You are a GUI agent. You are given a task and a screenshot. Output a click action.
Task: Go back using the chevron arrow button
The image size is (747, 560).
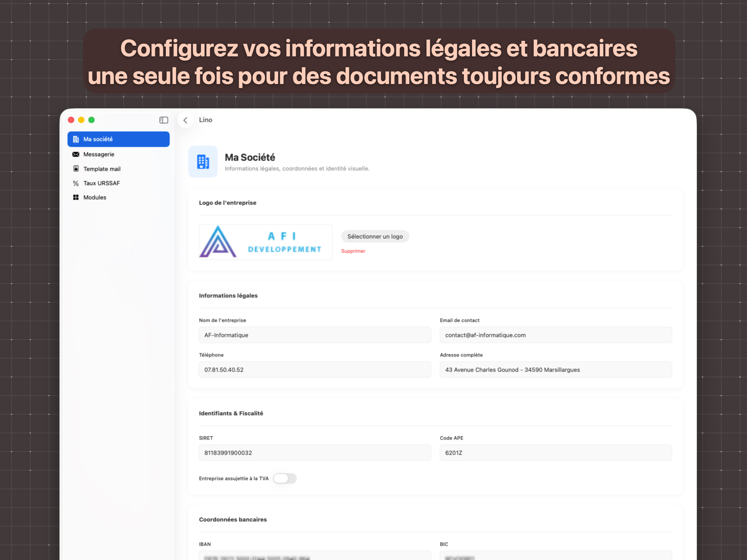185,120
